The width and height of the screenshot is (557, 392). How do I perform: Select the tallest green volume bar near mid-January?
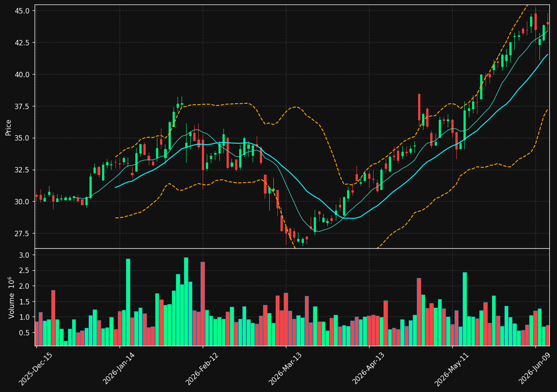[x=128, y=302]
